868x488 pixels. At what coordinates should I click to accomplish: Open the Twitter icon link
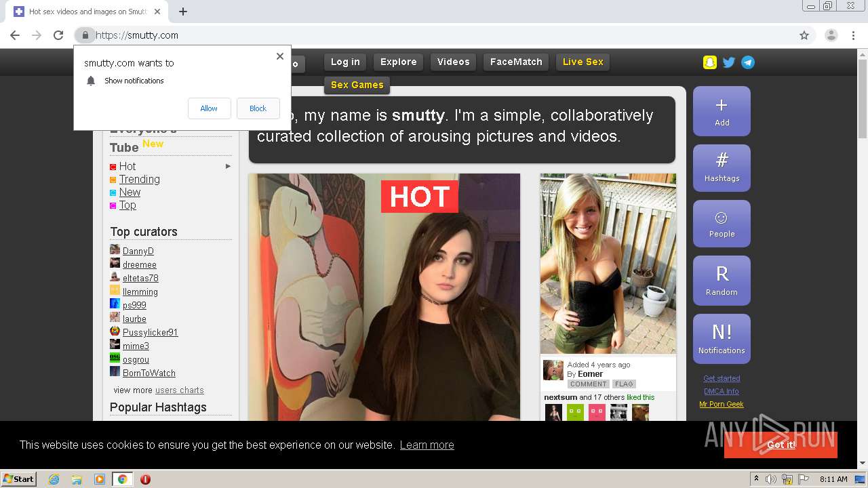tap(729, 62)
